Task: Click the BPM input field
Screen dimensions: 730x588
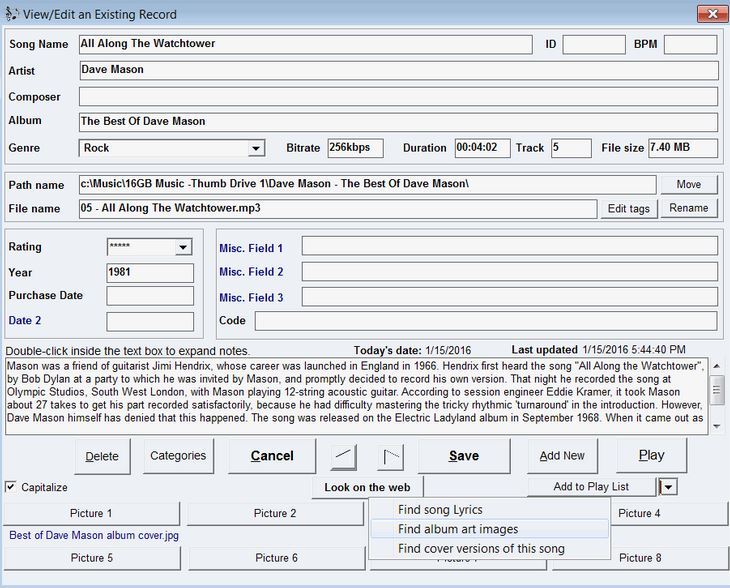Action: pos(690,45)
